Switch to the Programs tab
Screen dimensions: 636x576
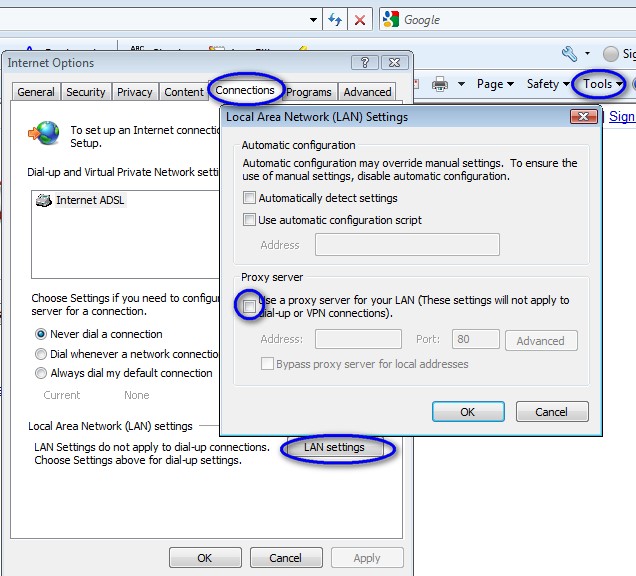click(309, 92)
